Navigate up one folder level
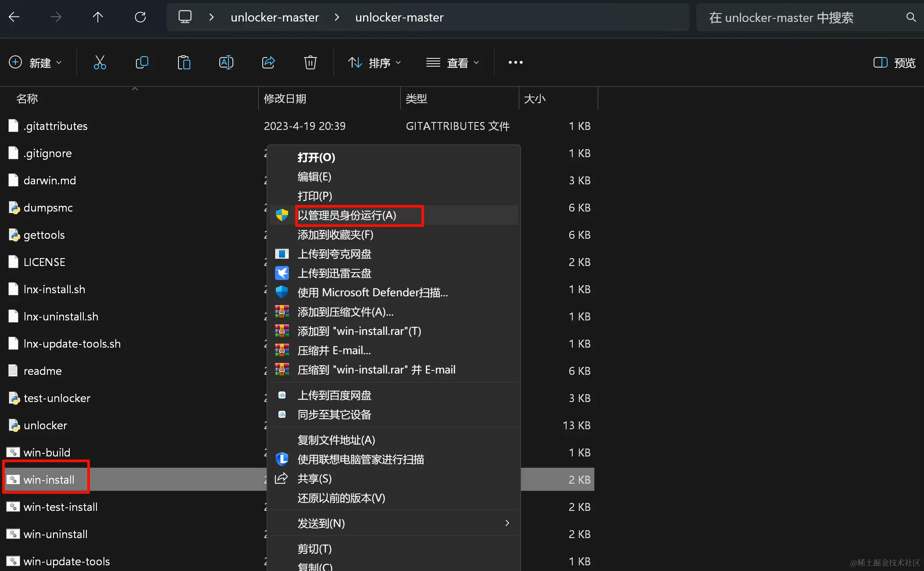The width and height of the screenshot is (924, 571). (x=98, y=18)
